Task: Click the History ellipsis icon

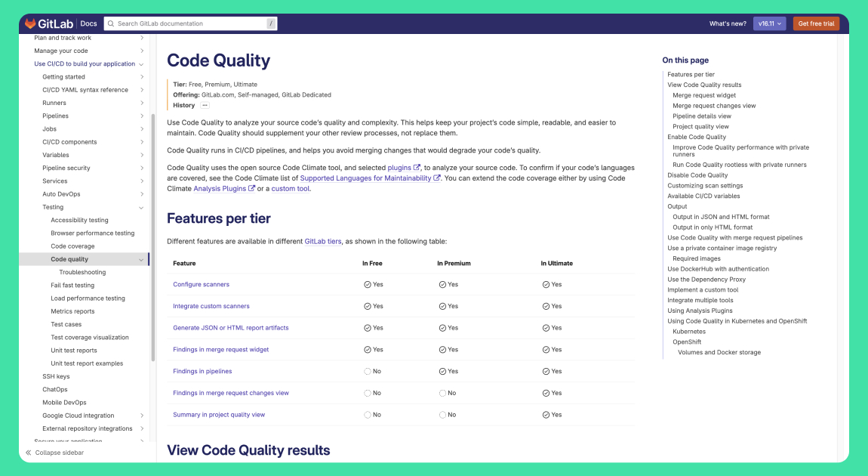Action: pos(205,106)
